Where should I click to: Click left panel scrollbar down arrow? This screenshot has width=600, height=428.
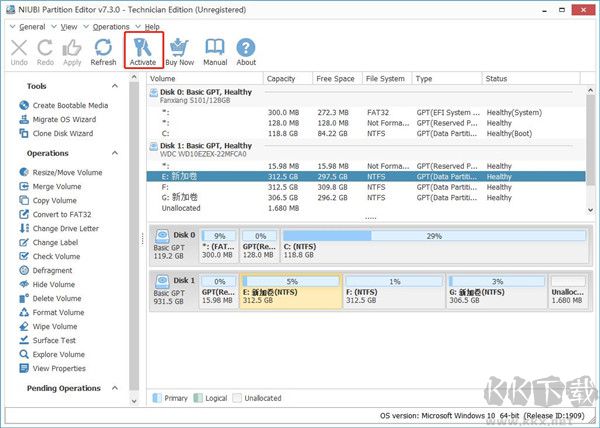pos(134,401)
